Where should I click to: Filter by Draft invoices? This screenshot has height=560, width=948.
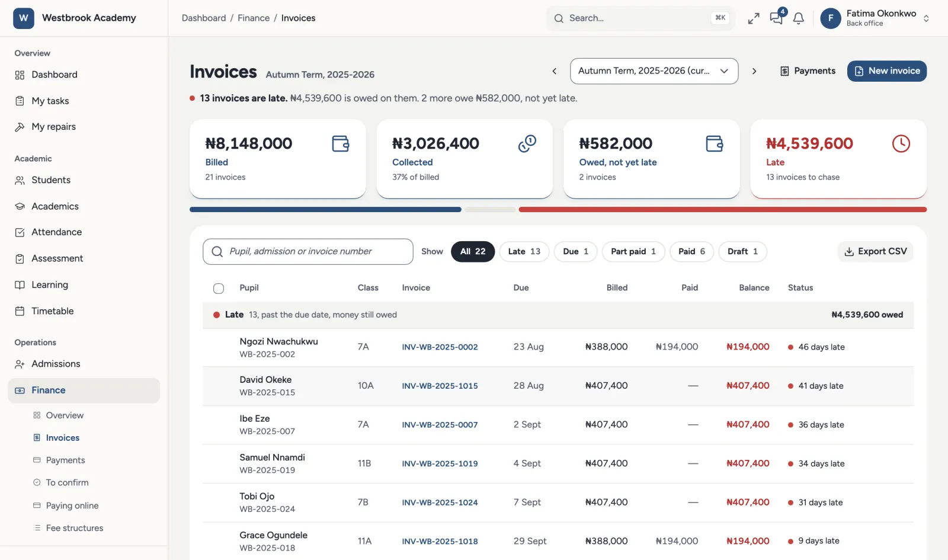coord(742,252)
